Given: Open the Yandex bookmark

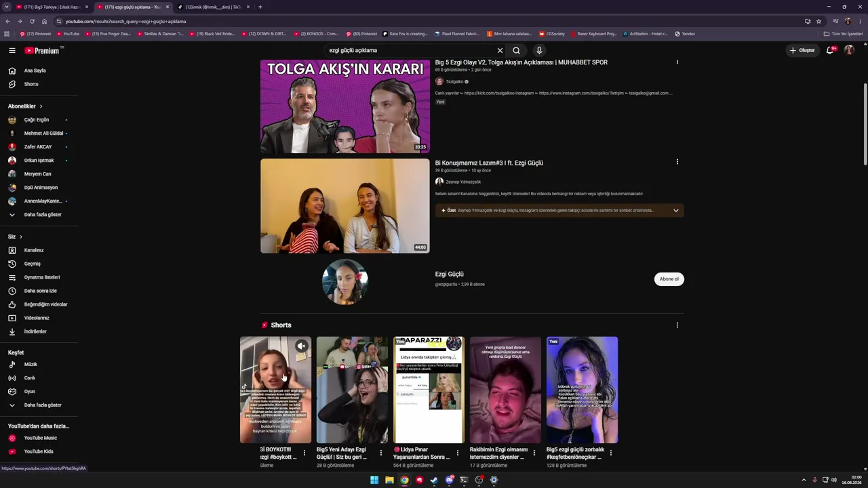Looking at the screenshot, I should point(685,34).
